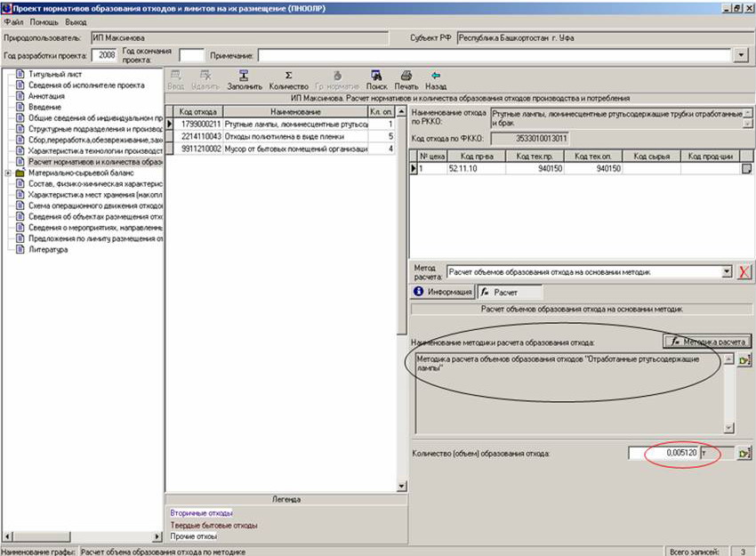The width and height of the screenshot is (756, 556).
Task: Open the Файл menu
Action: tap(13, 20)
